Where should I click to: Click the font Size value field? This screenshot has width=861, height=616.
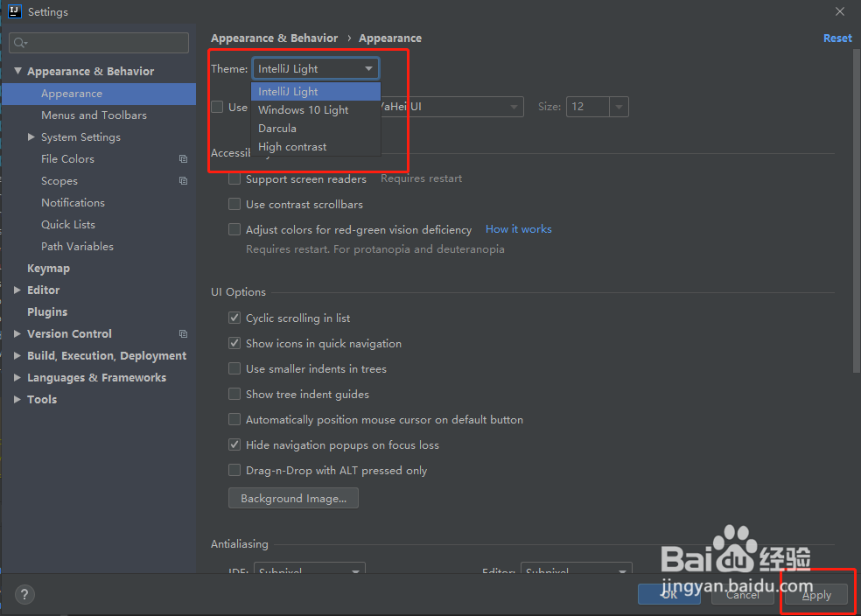(x=588, y=107)
